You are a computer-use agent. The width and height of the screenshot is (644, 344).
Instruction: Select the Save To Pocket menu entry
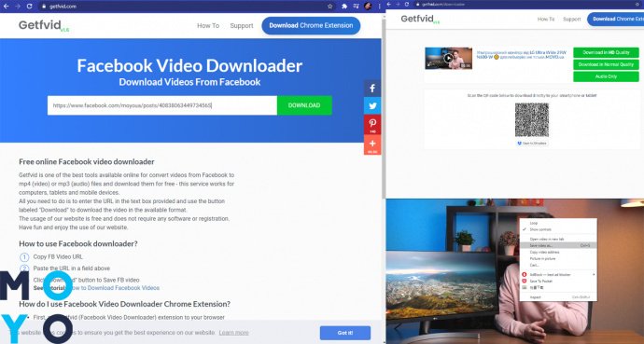point(558,281)
